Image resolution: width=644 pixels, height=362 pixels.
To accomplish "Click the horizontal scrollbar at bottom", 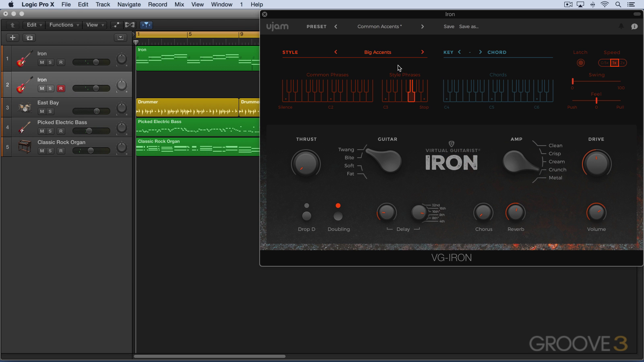I will pos(209,356).
